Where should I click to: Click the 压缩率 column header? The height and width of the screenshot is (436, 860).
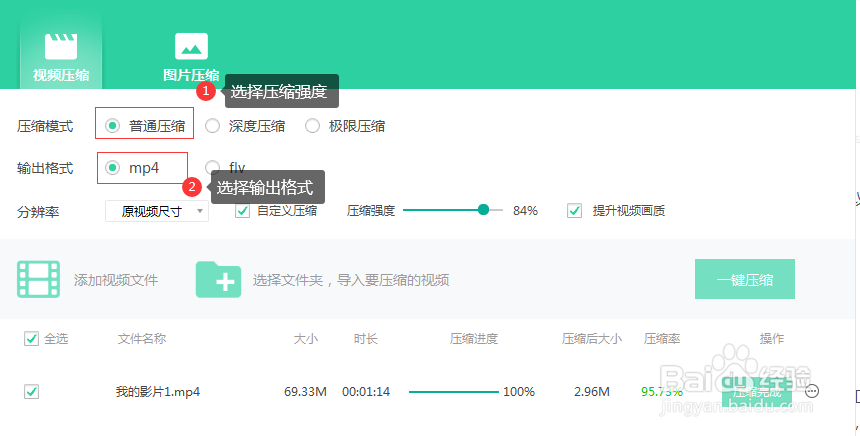pyautogui.click(x=662, y=339)
